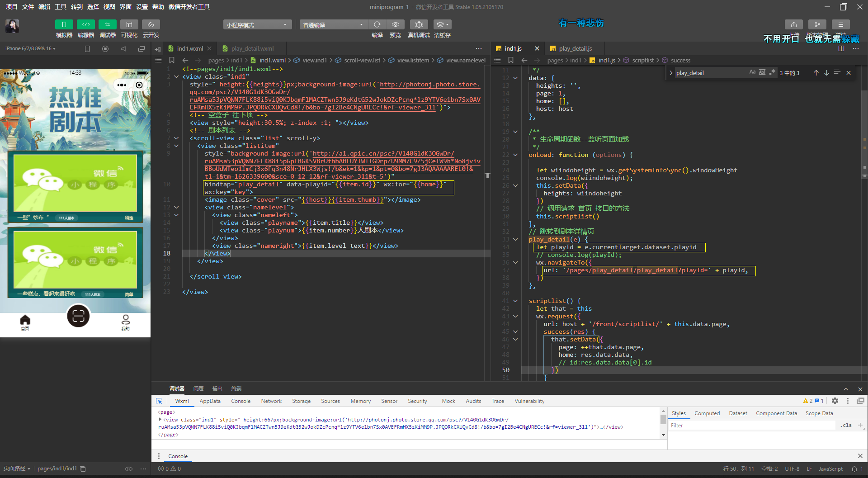This screenshot has width=868, height=478.
Task: Go to previous match in find widget
Action: (816, 73)
